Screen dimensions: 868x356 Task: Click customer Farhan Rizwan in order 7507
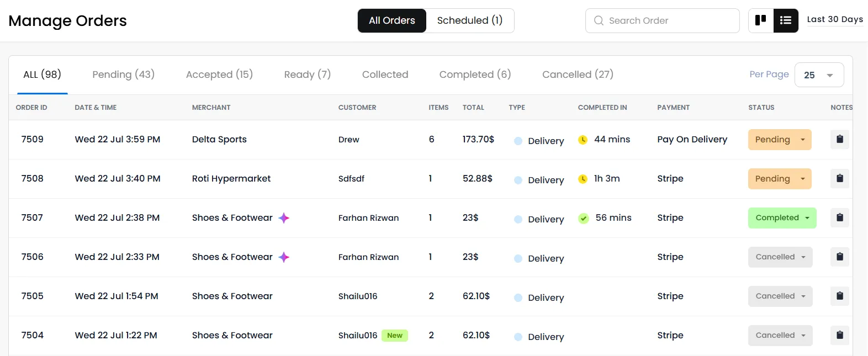click(x=369, y=218)
